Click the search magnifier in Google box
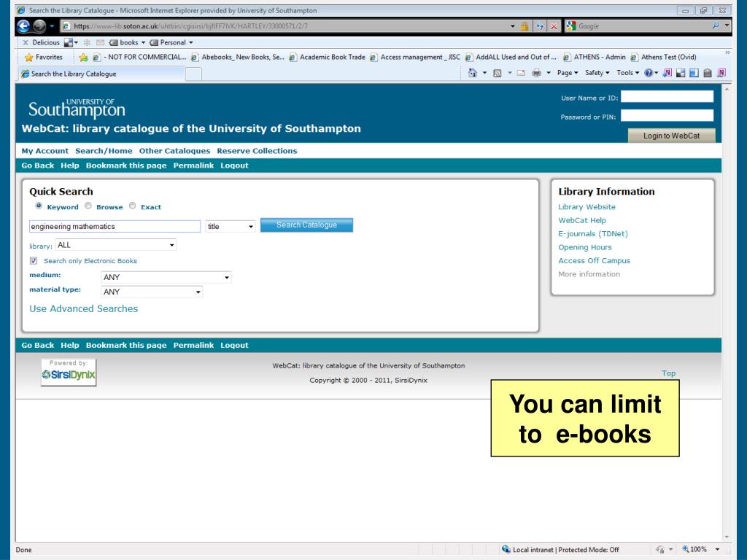 tap(715, 26)
